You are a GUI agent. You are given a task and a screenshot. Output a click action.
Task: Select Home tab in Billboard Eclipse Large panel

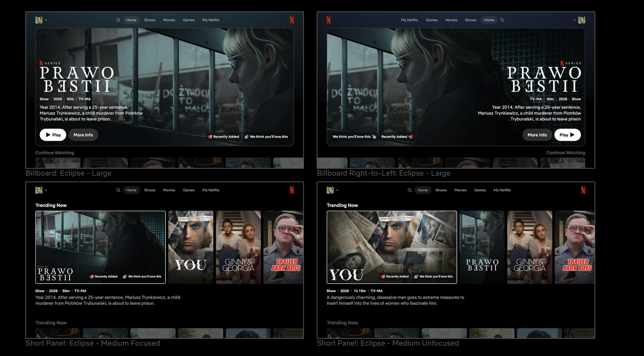pyautogui.click(x=131, y=20)
